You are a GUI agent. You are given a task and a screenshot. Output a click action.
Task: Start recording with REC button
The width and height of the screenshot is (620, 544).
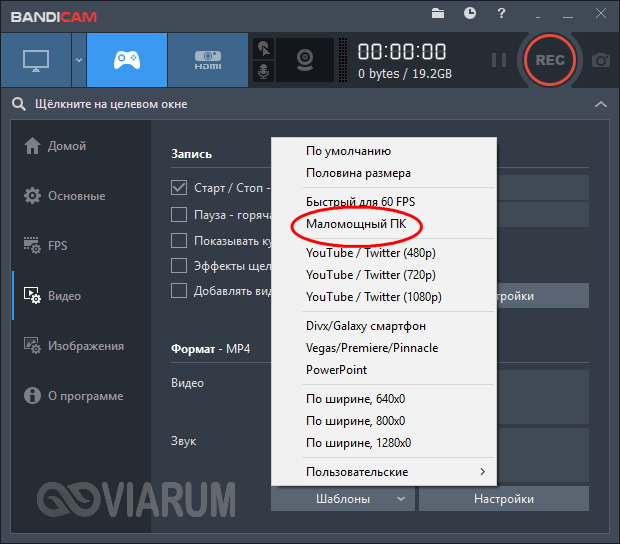[x=550, y=60]
